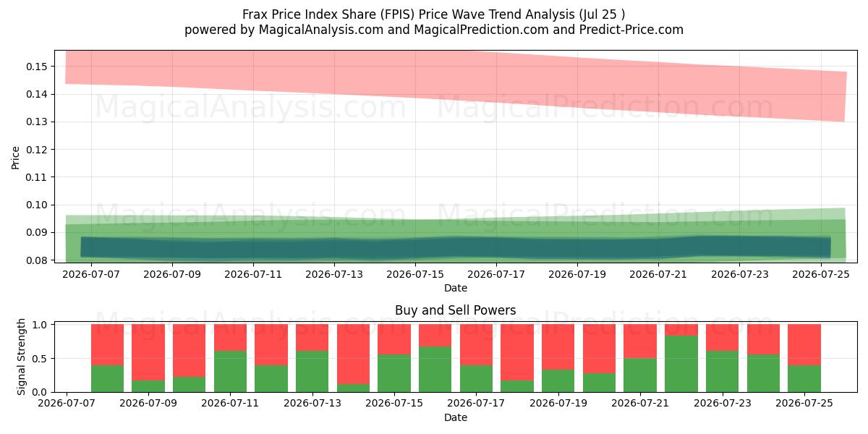
Task: Click the 0.12 tick on the price axis
Action: [x=36, y=150]
